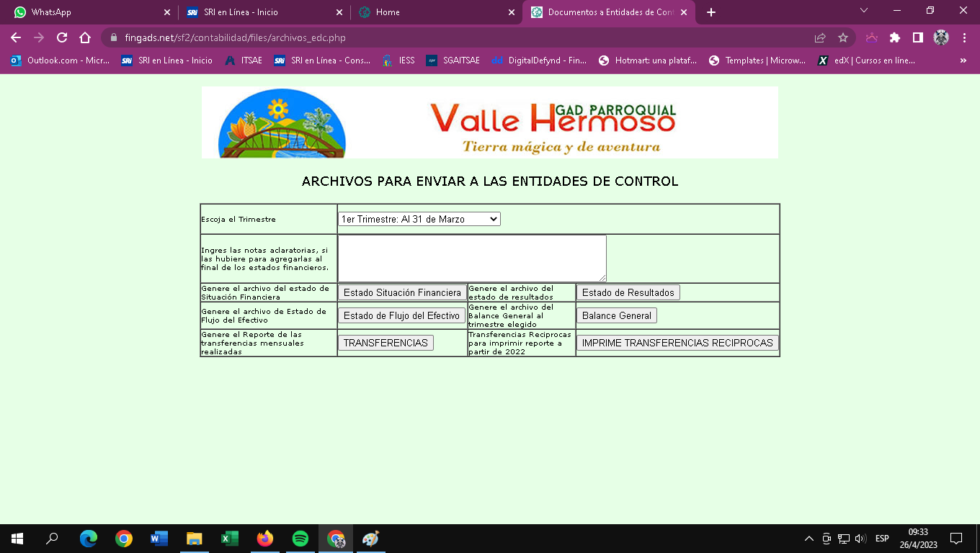
Task: Click the Home icon in browser toolbar
Action: click(x=85, y=37)
